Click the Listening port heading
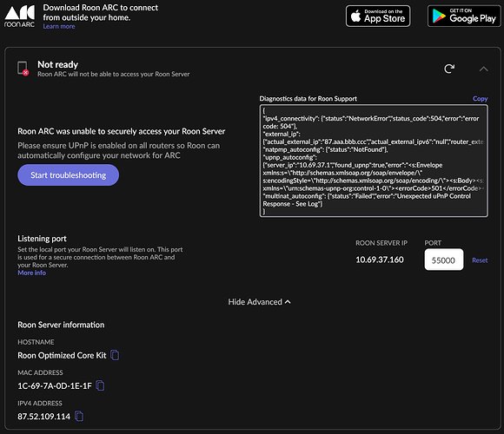 42,239
